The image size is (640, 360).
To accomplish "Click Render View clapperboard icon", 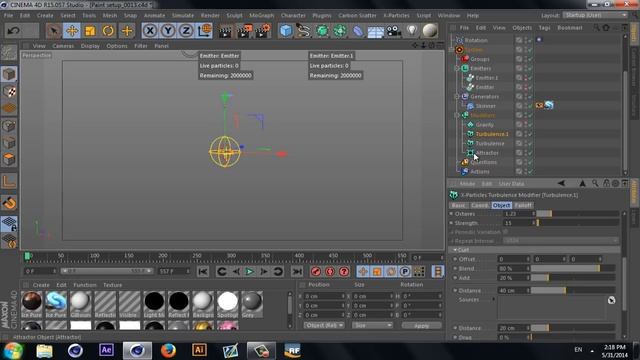I will coord(225,31).
